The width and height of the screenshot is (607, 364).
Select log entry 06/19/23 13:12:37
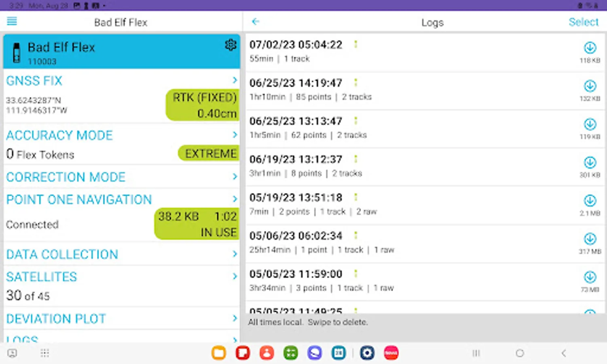pyautogui.click(x=425, y=167)
